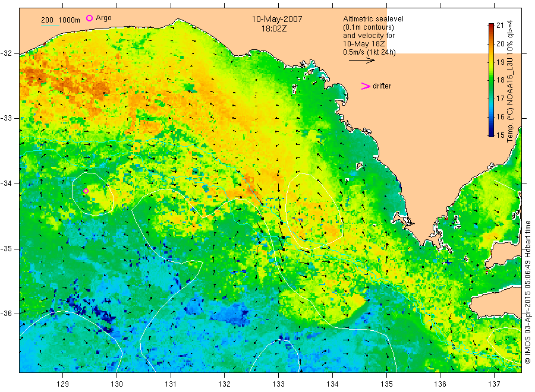Click the '10-May 18Z' legend line
Screen dimensions: 535x392
[x=364, y=44]
